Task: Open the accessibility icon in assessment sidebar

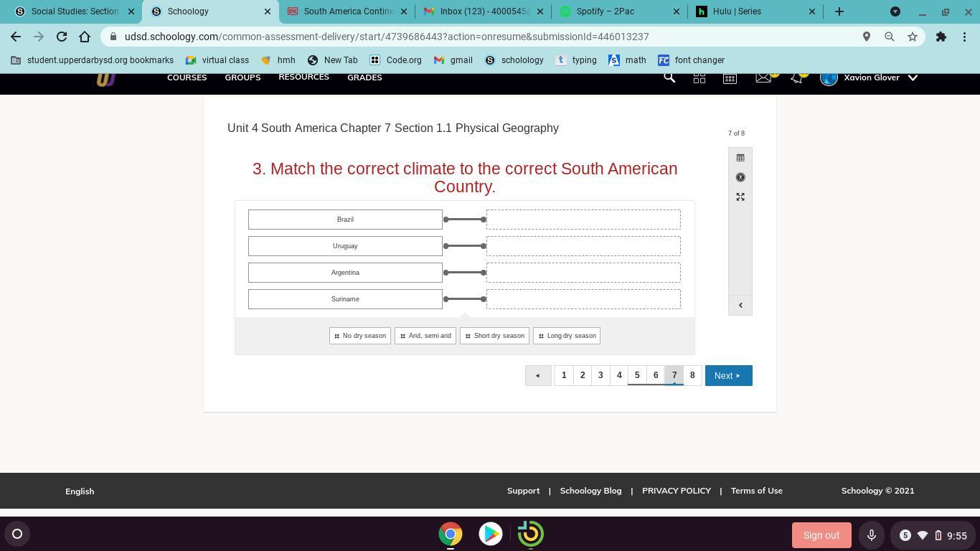Action: pyautogui.click(x=740, y=177)
